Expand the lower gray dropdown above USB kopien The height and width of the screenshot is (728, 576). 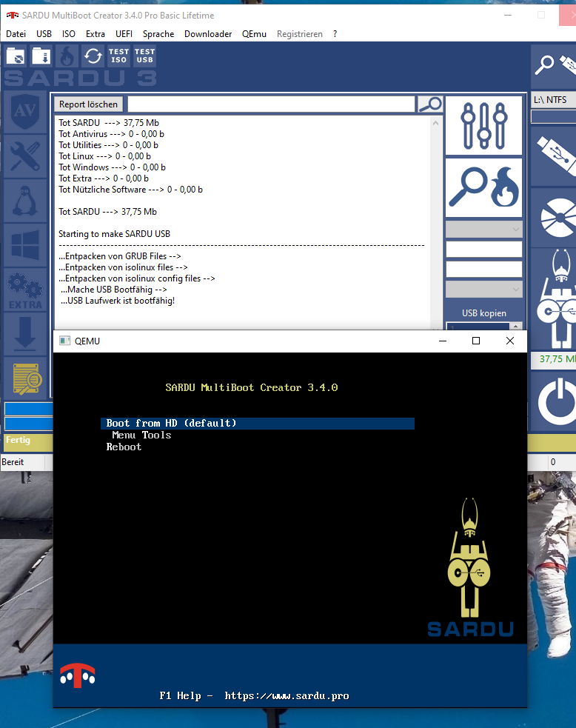[483, 290]
